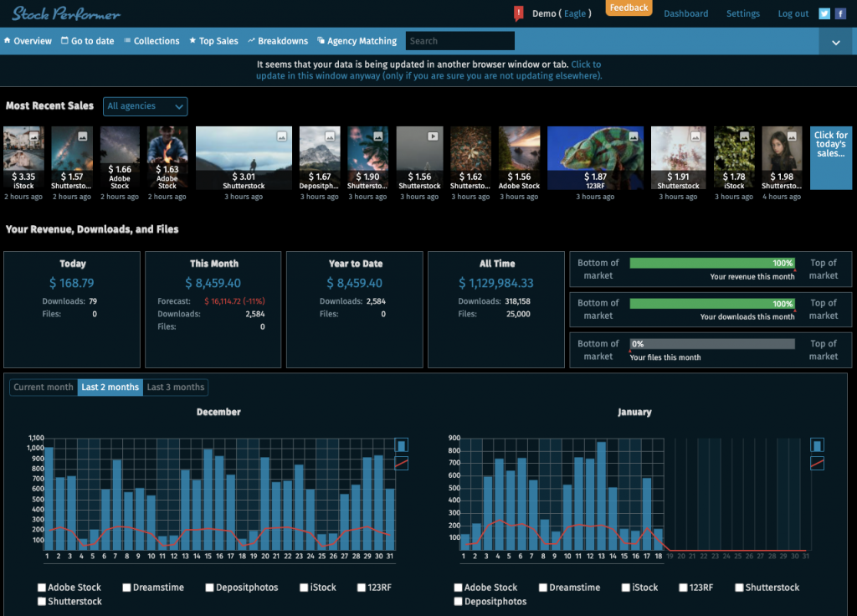Open the Overview menu item
Screen dimensions: 857x616
(28, 41)
